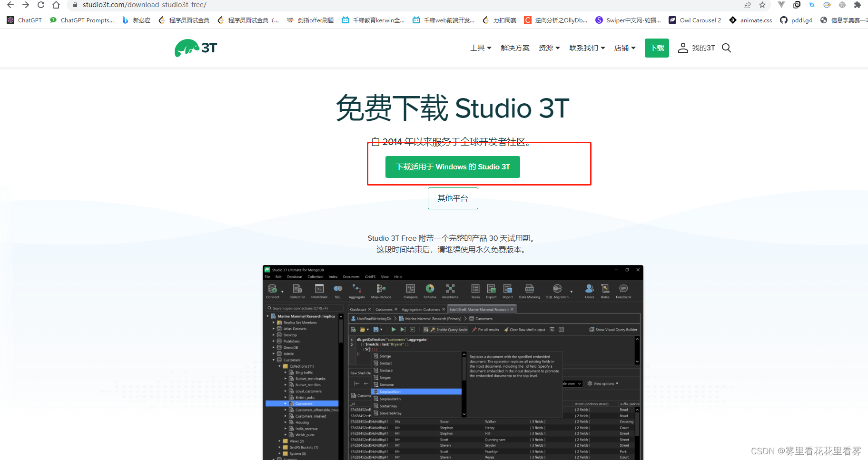Open the Database menu in Studio 3T

[295, 277]
